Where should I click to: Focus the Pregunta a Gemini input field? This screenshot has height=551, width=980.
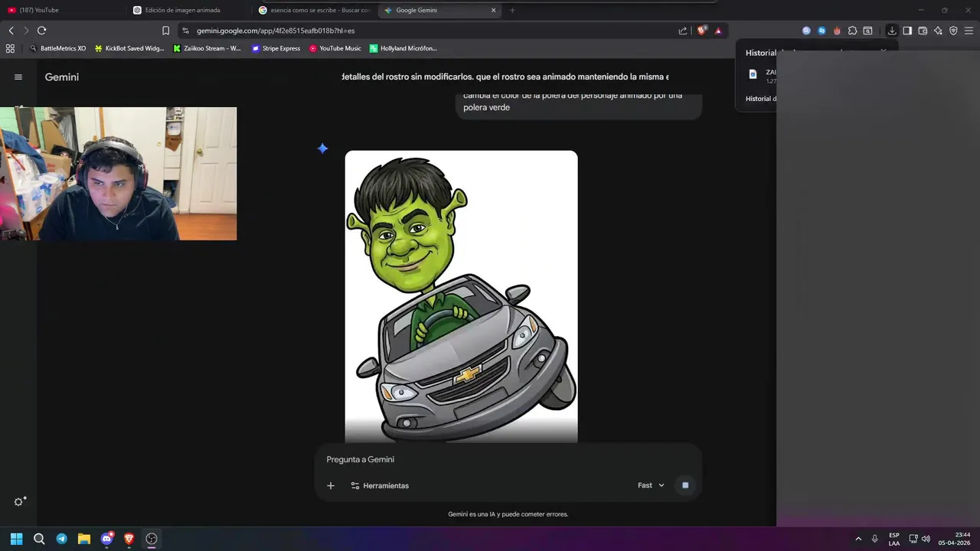click(x=508, y=459)
